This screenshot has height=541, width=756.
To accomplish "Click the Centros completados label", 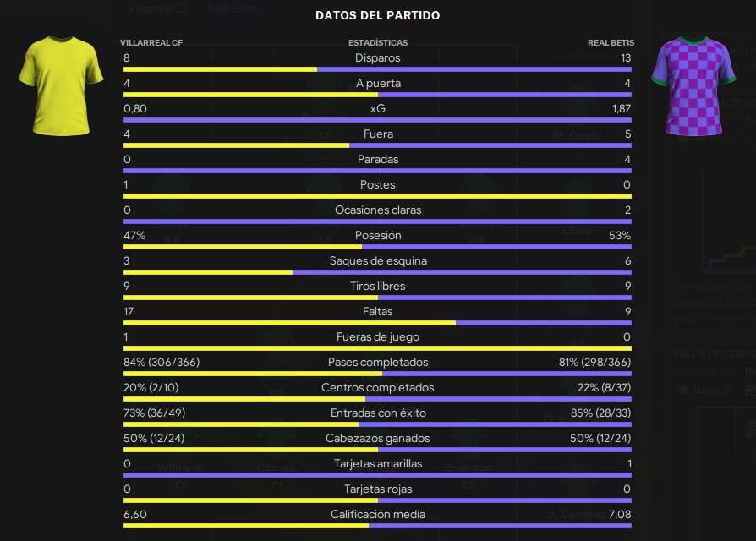I will [x=378, y=387].
